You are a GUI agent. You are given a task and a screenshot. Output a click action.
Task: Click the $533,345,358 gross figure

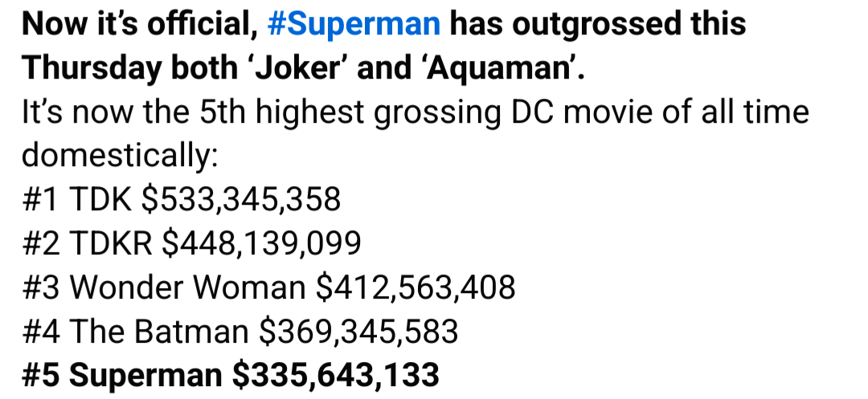(x=241, y=200)
